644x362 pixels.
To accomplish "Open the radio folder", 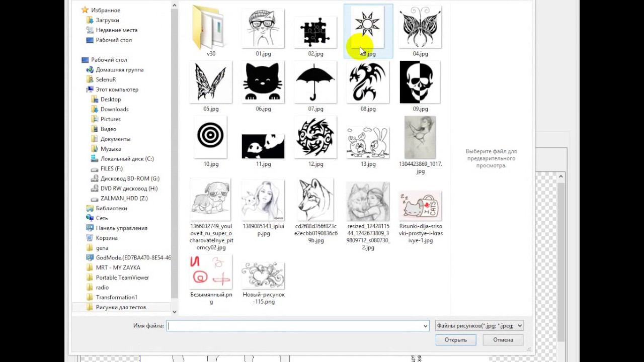I will coord(102,288).
